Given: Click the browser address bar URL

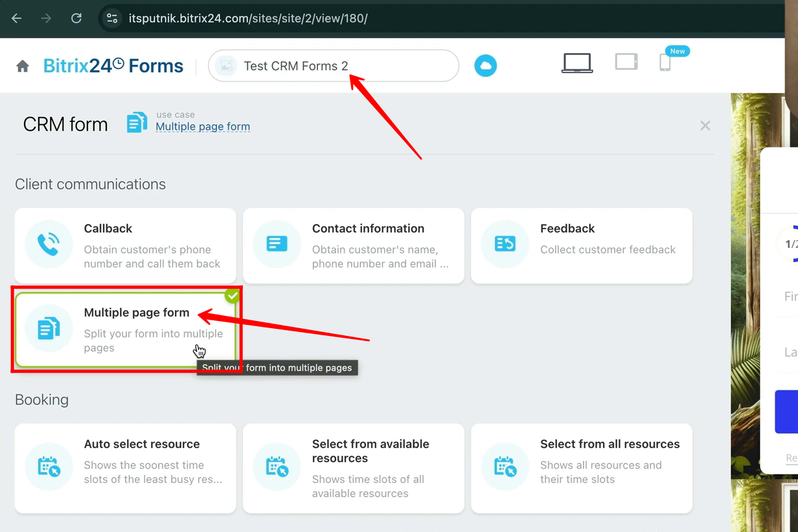Looking at the screenshot, I should coord(248,18).
